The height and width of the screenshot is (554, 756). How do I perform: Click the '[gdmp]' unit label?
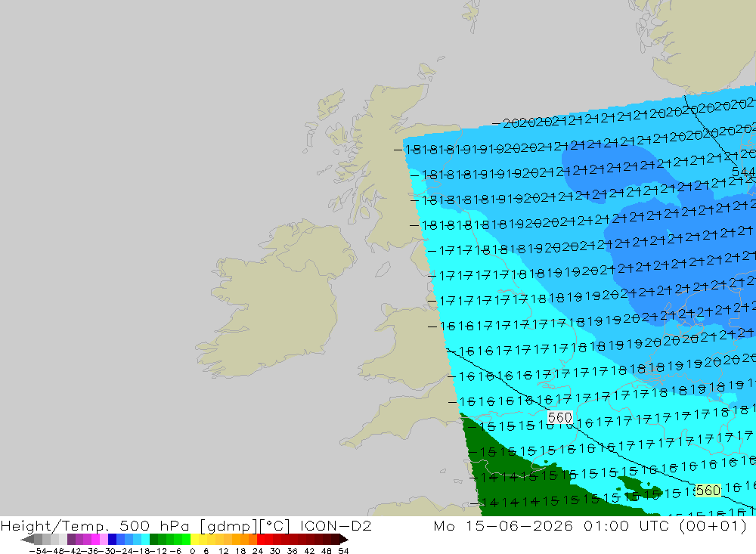click(x=228, y=525)
